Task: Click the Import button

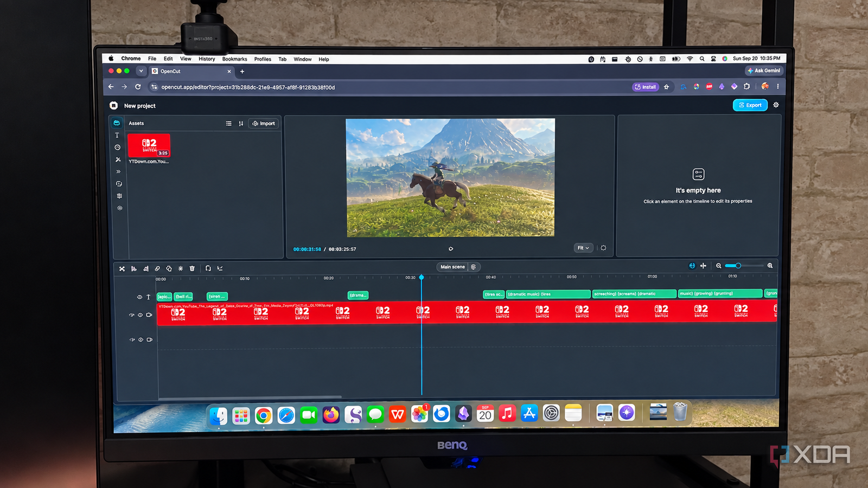Action: coord(264,124)
